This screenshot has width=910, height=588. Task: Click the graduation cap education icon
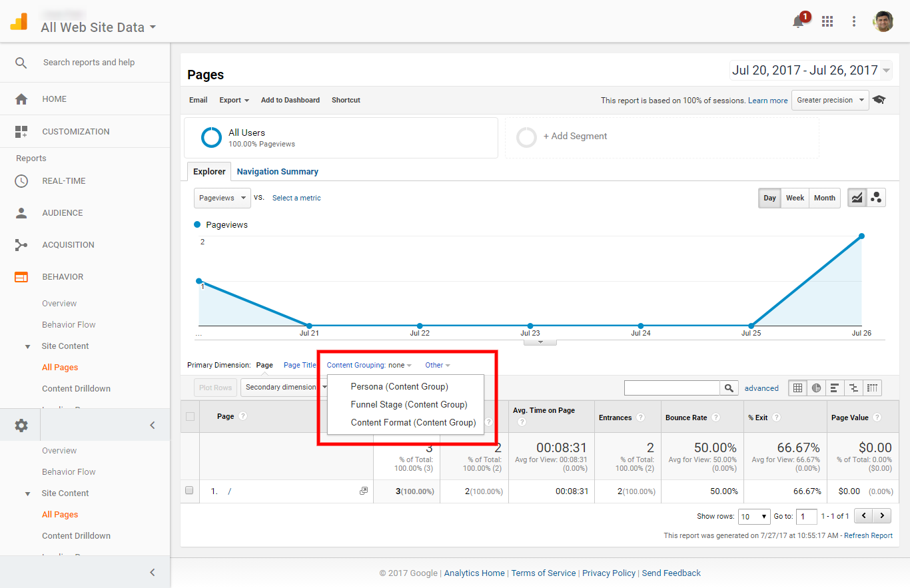(x=879, y=100)
